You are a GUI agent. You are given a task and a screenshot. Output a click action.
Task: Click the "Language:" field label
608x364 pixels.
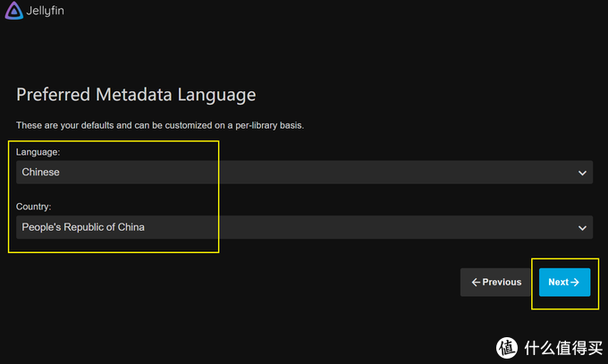[39, 152]
